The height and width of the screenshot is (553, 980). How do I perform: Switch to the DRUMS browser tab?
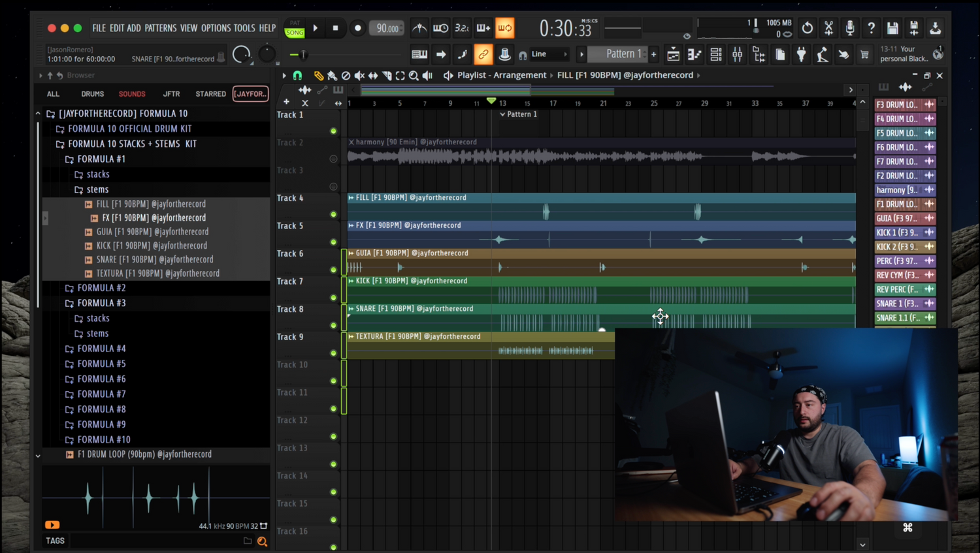[x=92, y=94]
